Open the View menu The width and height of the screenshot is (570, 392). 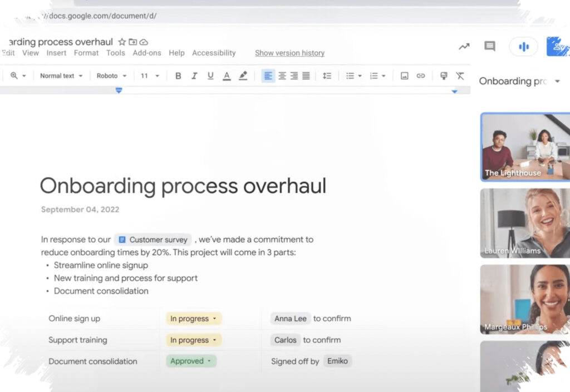pos(31,53)
